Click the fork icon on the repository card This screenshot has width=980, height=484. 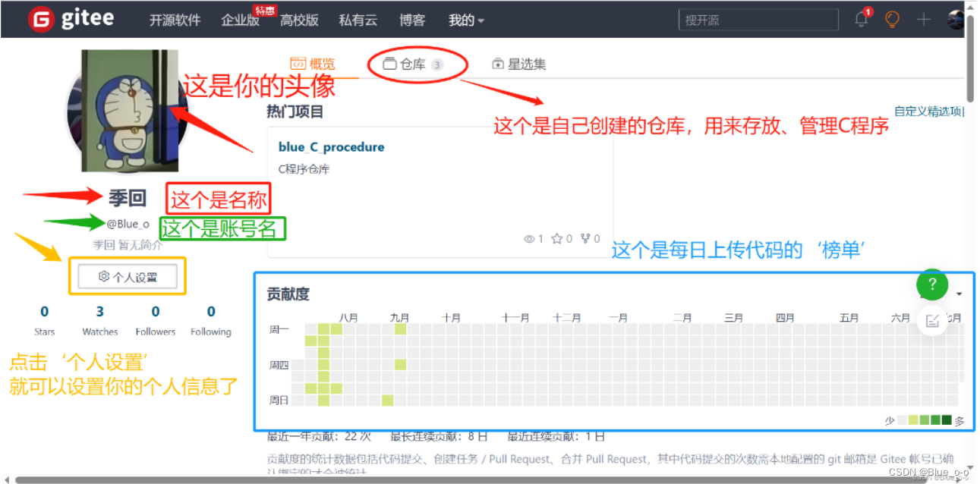[x=585, y=237]
